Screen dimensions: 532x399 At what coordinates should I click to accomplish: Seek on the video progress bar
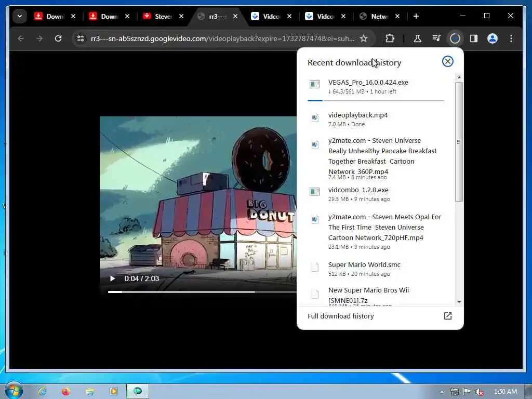pyautogui.click(x=202, y=292)
